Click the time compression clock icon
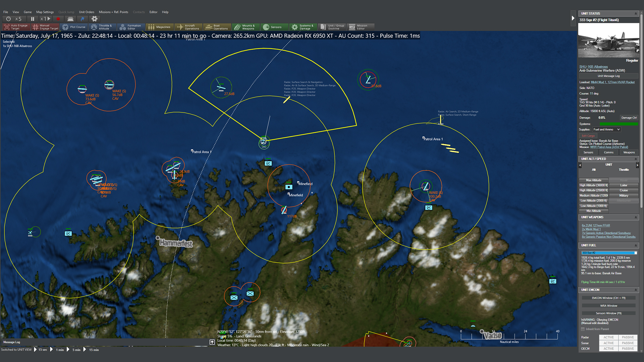The image size is (644, 362). coord(9,19)
